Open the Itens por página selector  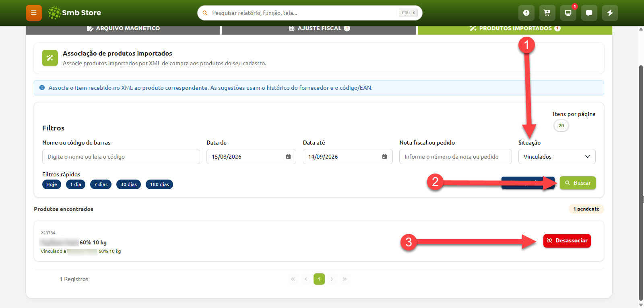(561, 126)
